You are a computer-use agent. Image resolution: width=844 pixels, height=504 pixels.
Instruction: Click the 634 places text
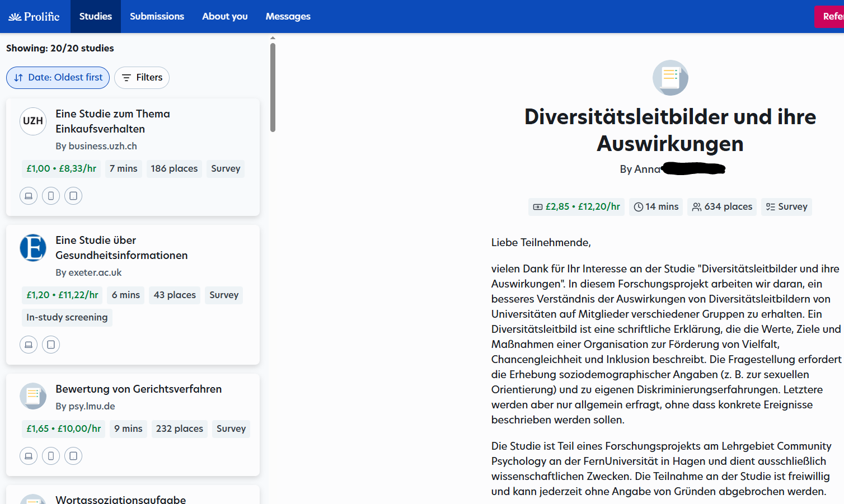[728, 207]
